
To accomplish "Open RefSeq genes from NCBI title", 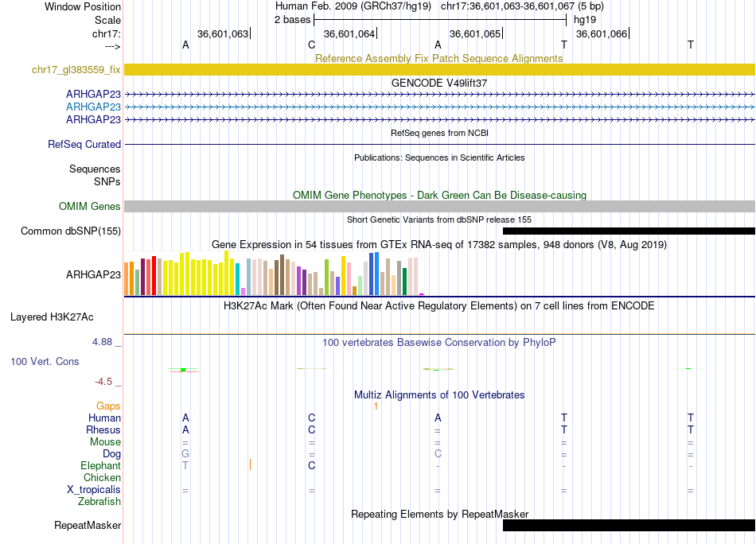I will 439,133.
